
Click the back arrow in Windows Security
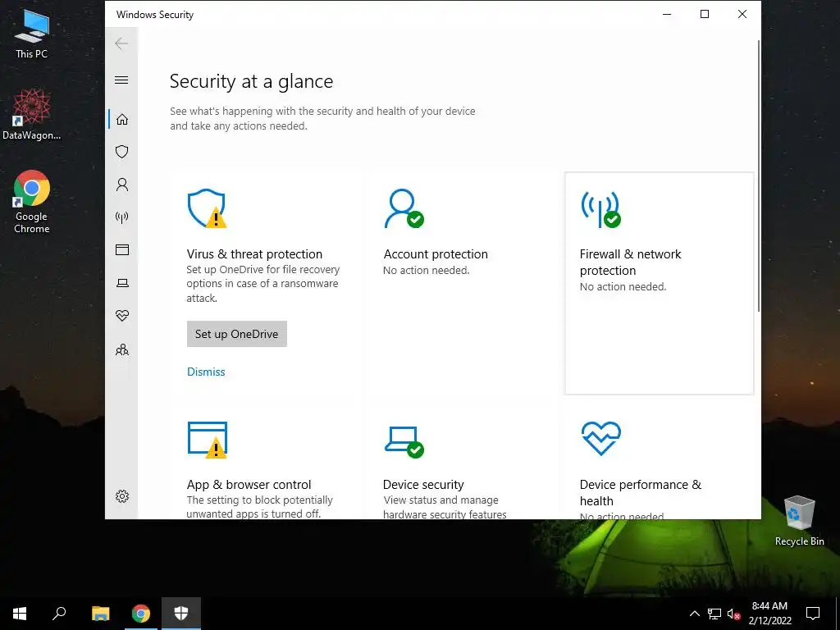[121, 43]
